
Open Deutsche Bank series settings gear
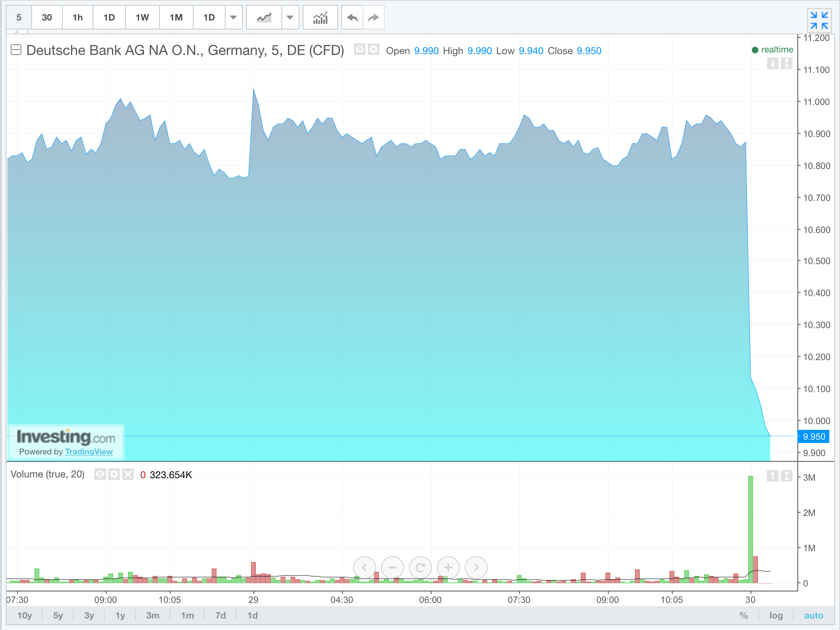373,50
